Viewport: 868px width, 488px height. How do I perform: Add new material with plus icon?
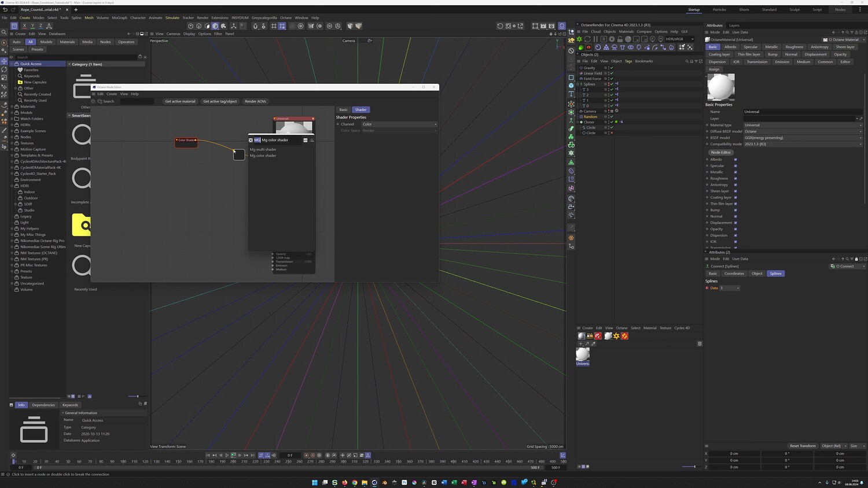point(581,343)
